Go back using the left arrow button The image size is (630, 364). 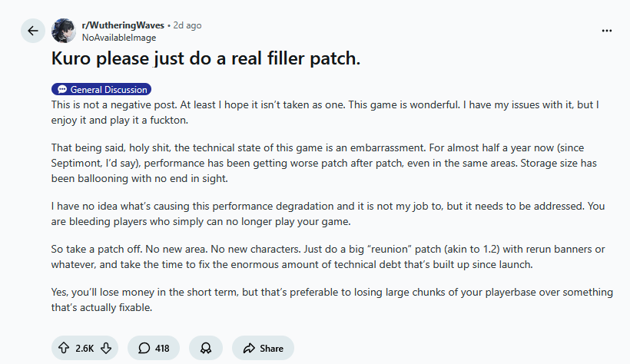point(32,31)
